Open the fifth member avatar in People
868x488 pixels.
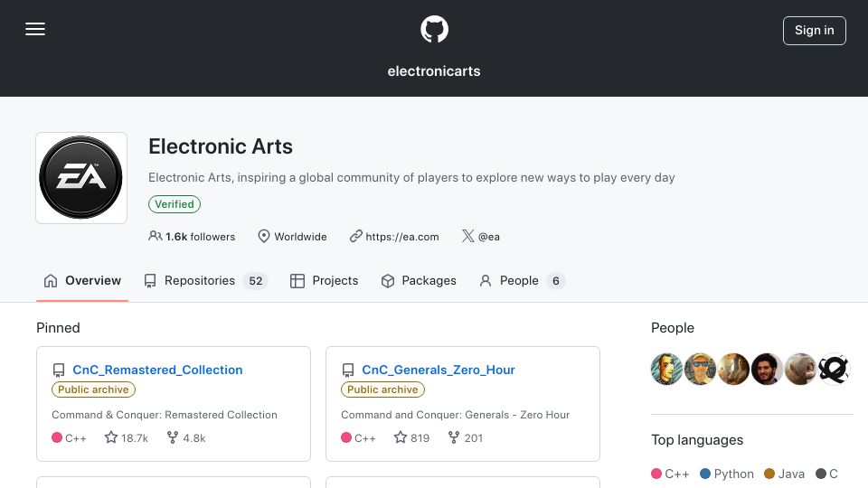pyautogui.click(x=800, y=369)
